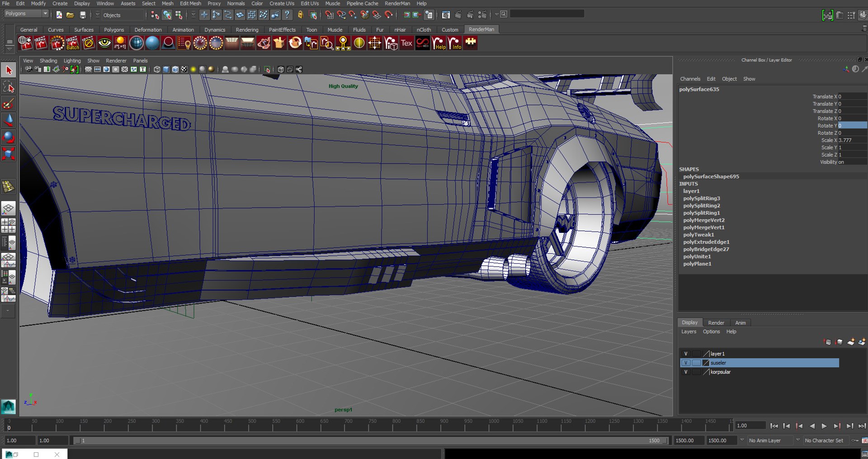Expand the toolbox bottom arrow button
Screen dimensions: 868x459
[x=8, y=311]
